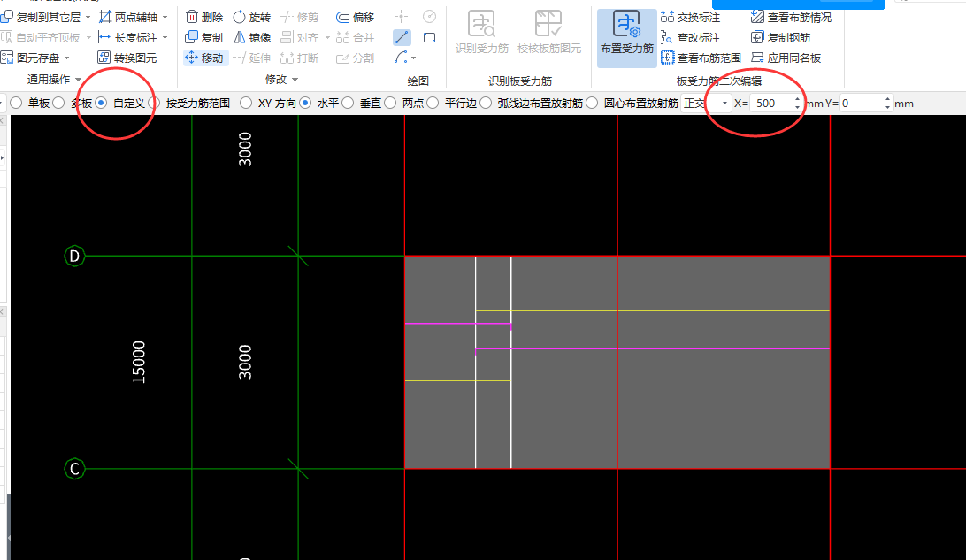Select the 镜像 mirror tool

[x=252, y=37]
